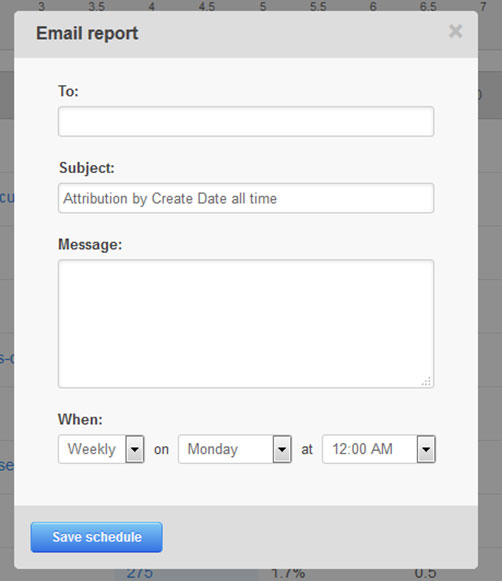Open the Weekly frequency dropdown arrow
This screenshot has width=502, height=581.
135,449
